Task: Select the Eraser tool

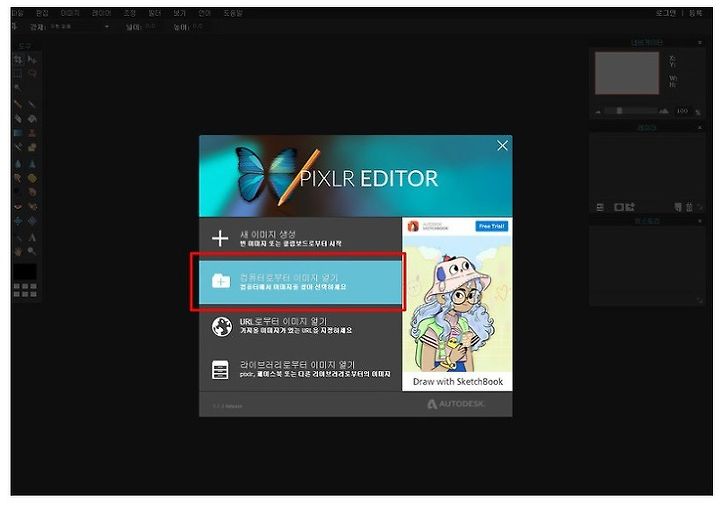Action: (x=18, y=118)
